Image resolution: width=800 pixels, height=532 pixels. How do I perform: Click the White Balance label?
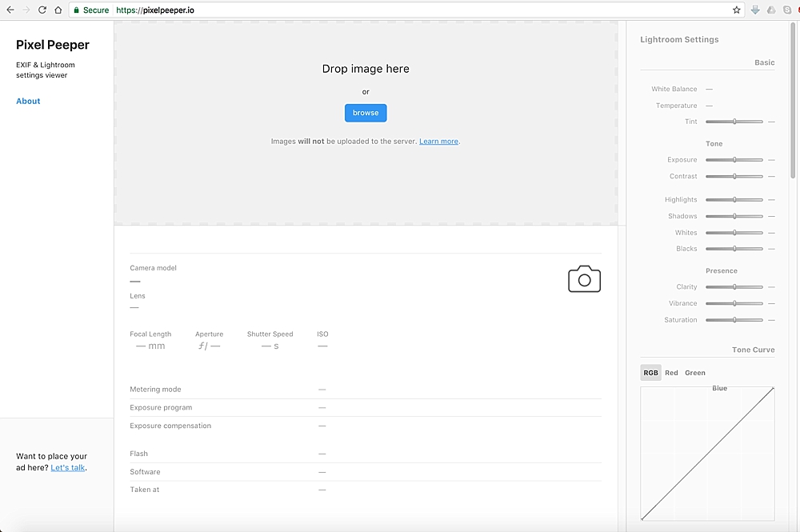pyautogui.click(x=674, y=89)
